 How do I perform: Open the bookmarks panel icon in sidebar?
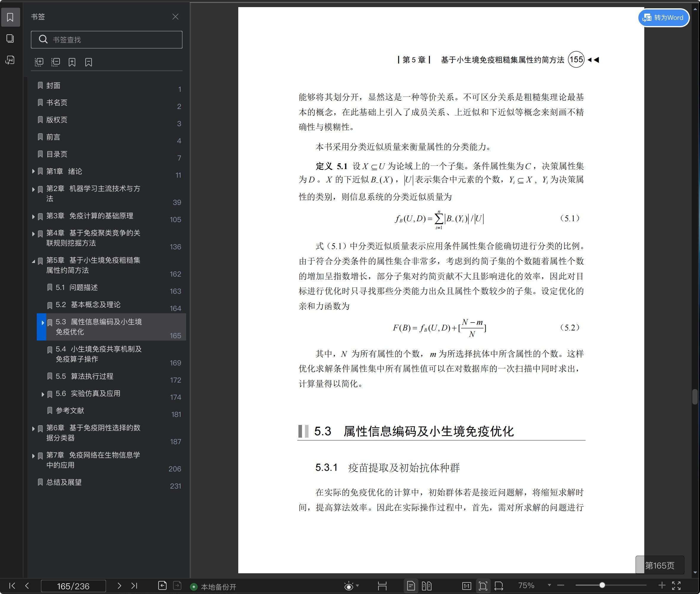(10, 17)
